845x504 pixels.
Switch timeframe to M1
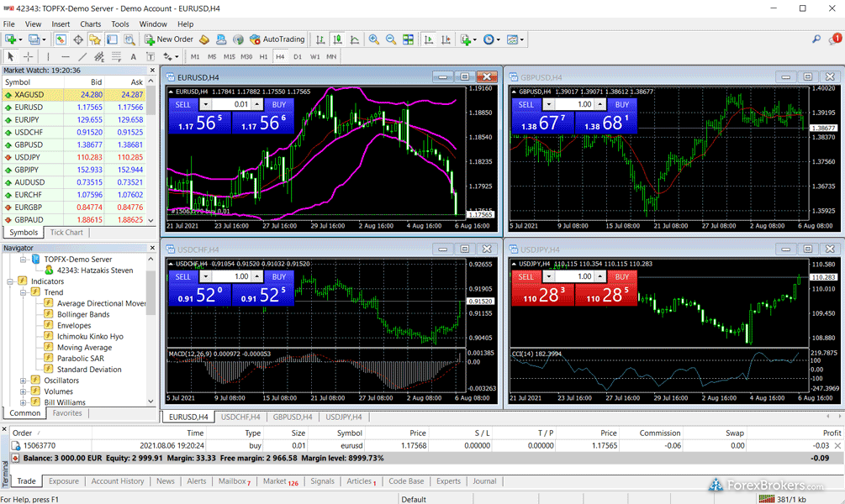point(195,56)
